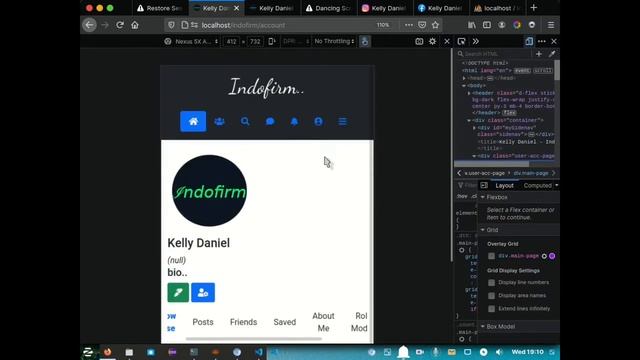This screenshot has height=360, width=640.
Task: Collapse the Box Model section
Action: click(483, 327)
